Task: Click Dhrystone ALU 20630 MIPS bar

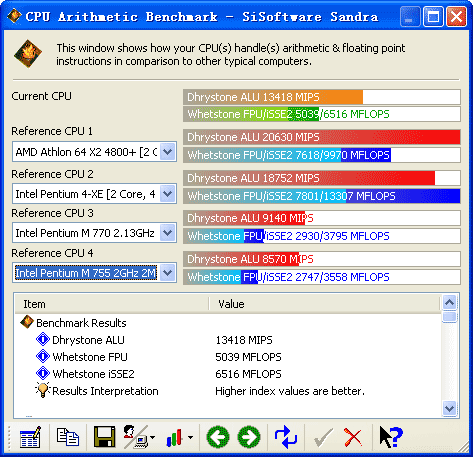Action: pyautogui.click(x=322, y=137)
